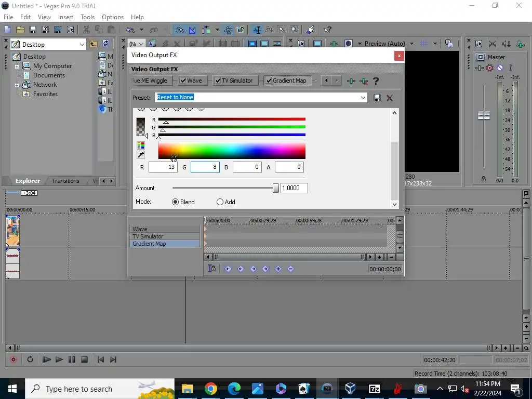This screenshot has width=532, height=399.
Task: Click the question mark plug-in help icon
Action: tap(376, 81)
